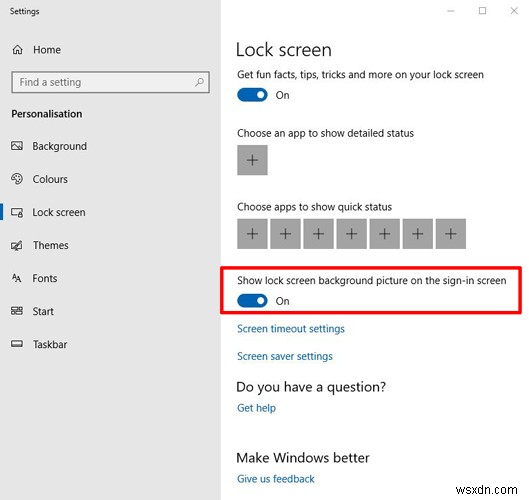Click the Background picture icon

(17, 146)
